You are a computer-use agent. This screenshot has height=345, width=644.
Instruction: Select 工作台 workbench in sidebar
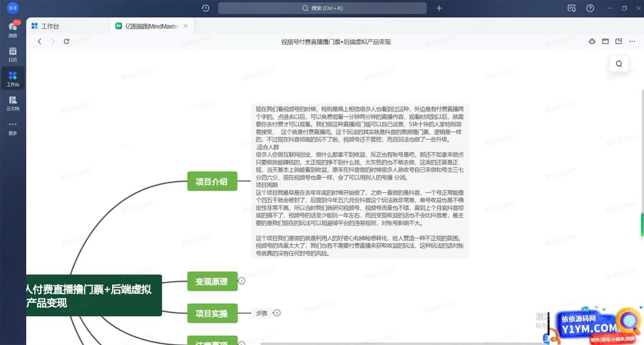[13, 79]
